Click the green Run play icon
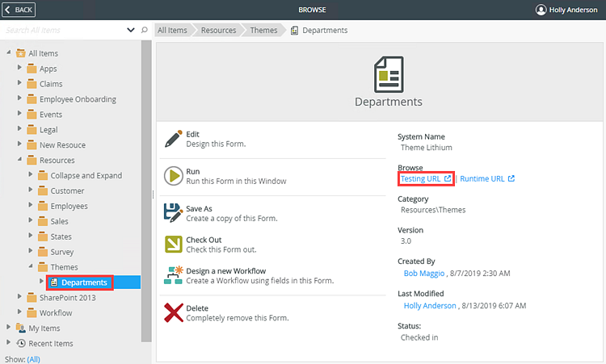This screenshot has height=364, width=606. pos(173,176)
